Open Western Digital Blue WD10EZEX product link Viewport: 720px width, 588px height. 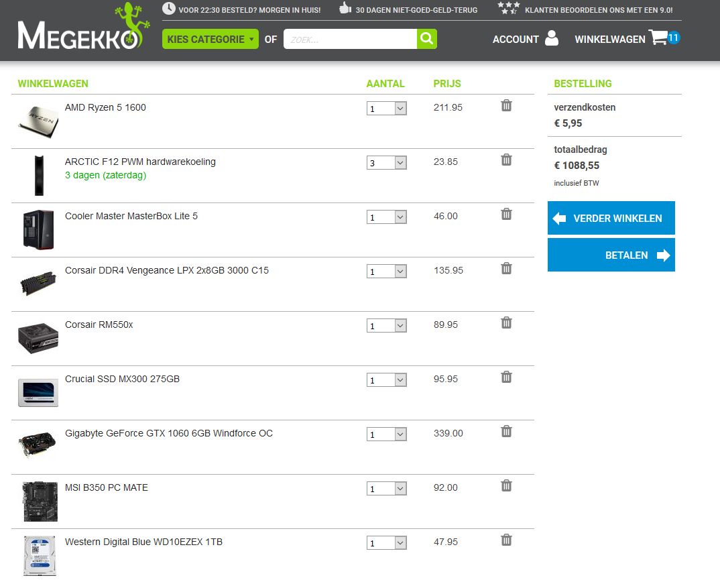click(x=143, y=542)
